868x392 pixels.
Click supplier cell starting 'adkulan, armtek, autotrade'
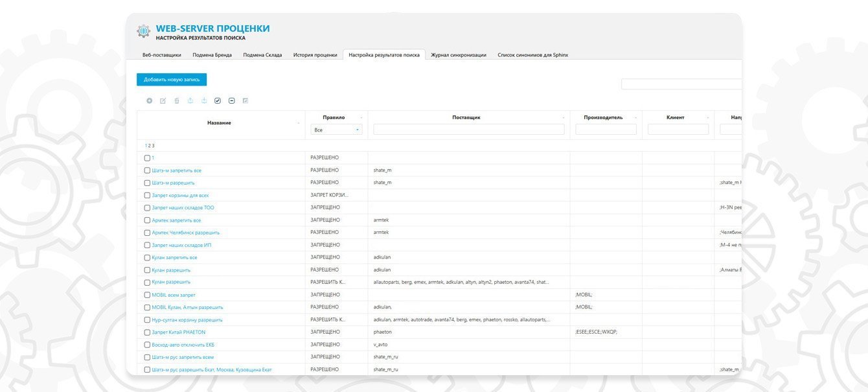click(x=469, y=320)
